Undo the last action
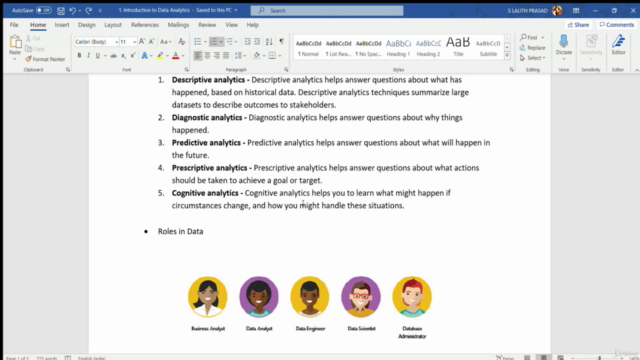640x360 pixels. coord(72,11)
